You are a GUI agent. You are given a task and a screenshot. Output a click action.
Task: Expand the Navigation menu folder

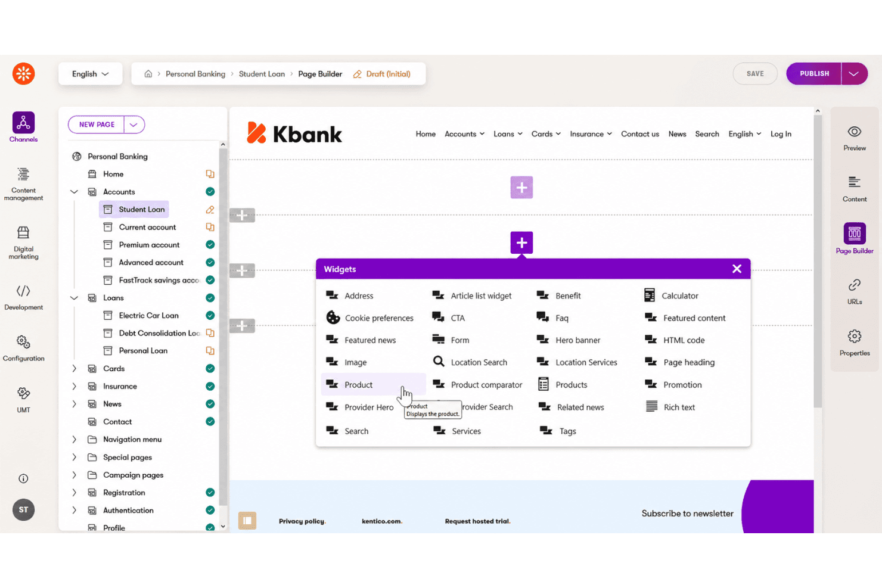pyautogui.click(x=74, y=440)
